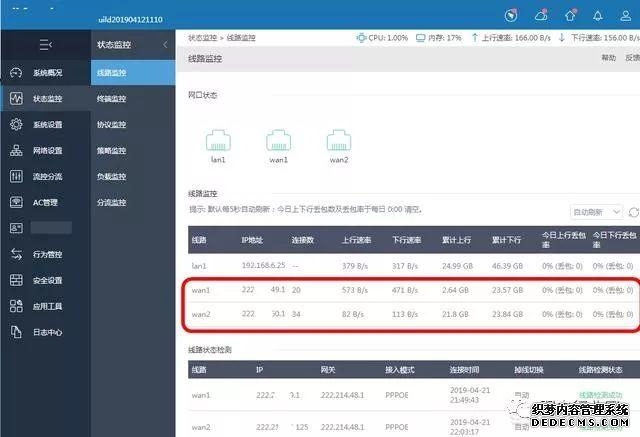Click the wan2 port icon

tap(339, 140)
